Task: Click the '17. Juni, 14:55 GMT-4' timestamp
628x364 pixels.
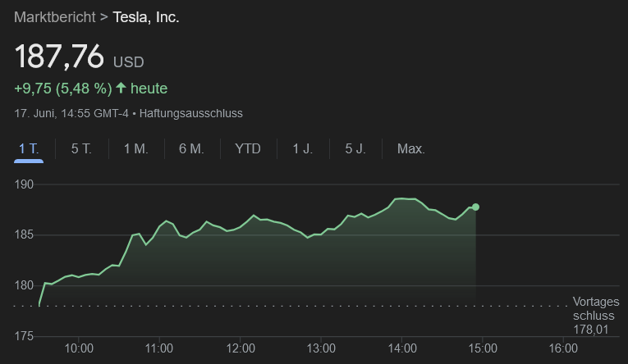Action: (71, 114)
